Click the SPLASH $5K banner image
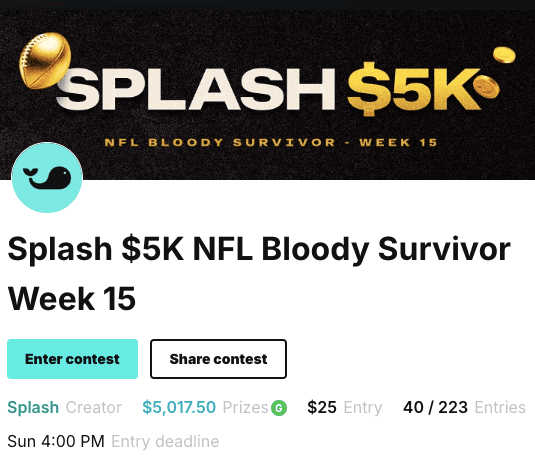The width and height of the screenshot is (535, 466). coord(268,95)
